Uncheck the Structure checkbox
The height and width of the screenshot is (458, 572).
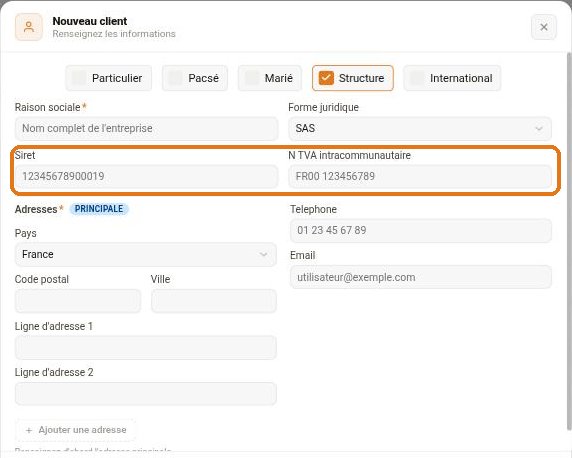coord(326,78)
